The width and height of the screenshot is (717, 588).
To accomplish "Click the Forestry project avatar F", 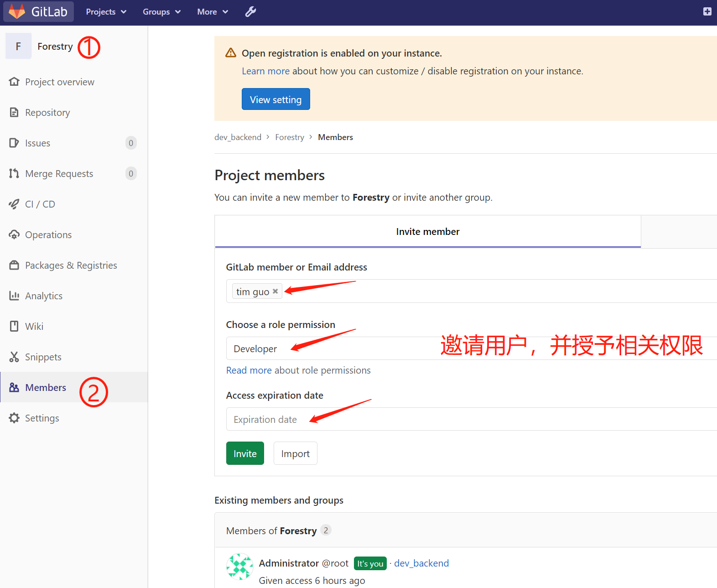I will pyautogui.click(x=18, y=46).
